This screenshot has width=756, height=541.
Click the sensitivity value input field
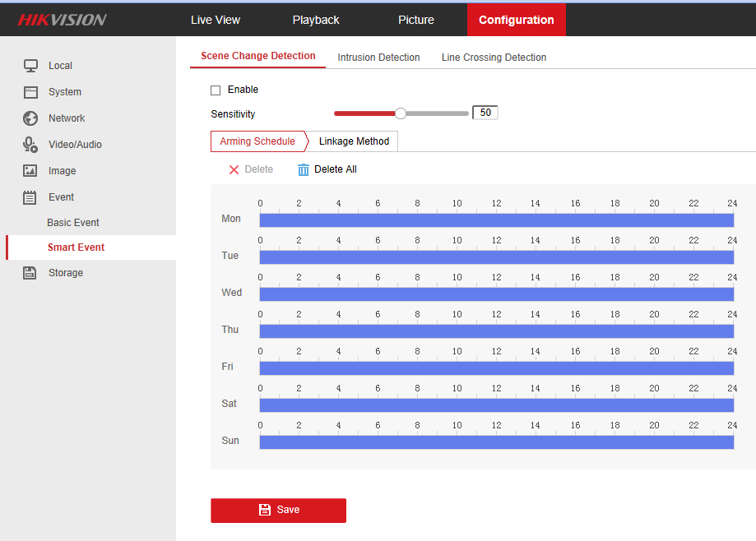[x=485, y=113]
